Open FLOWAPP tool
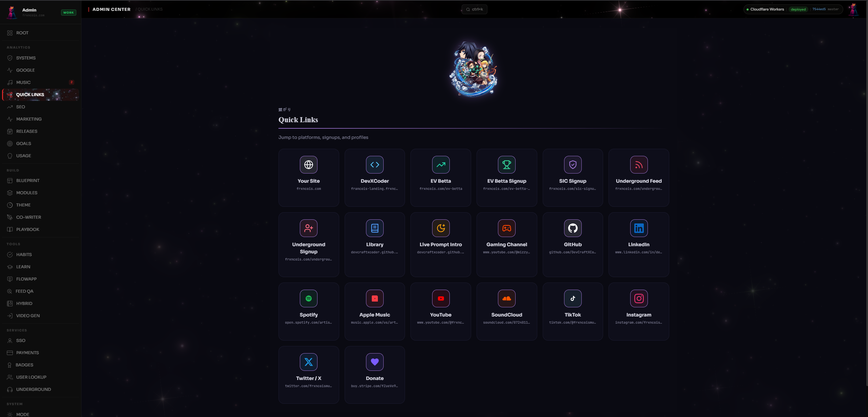868x417 pixels. click(41, 279)
